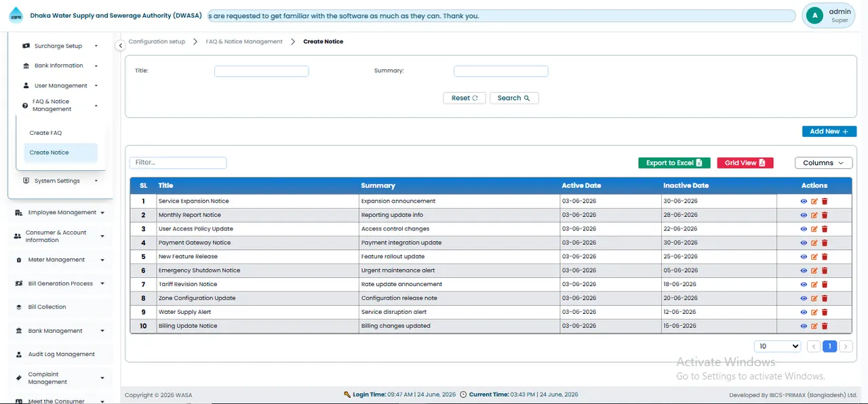The image size is (868, 404).
Task: Click the Search button
Action: [x=514, y=98]
